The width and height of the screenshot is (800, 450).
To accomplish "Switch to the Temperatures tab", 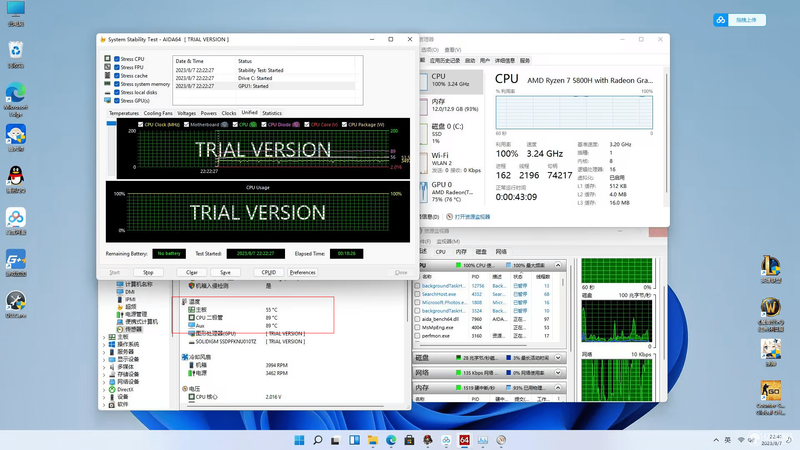I will (123, 113).
